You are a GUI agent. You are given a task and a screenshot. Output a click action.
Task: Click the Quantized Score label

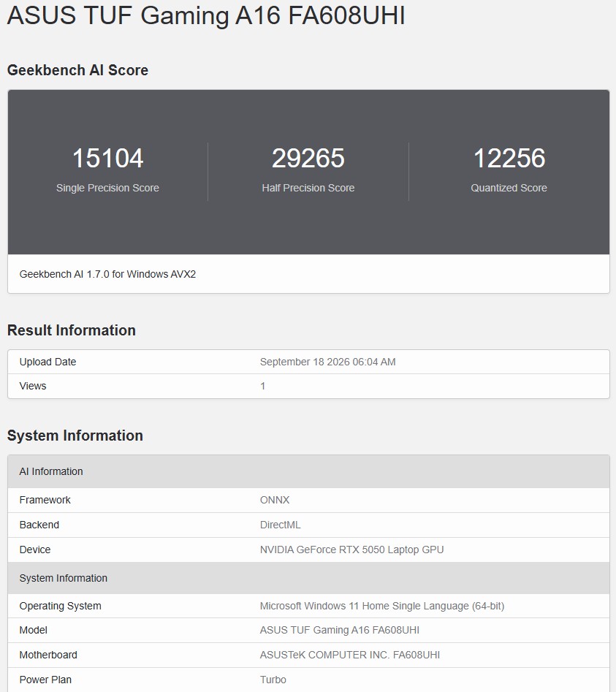(x=509, y=188)
